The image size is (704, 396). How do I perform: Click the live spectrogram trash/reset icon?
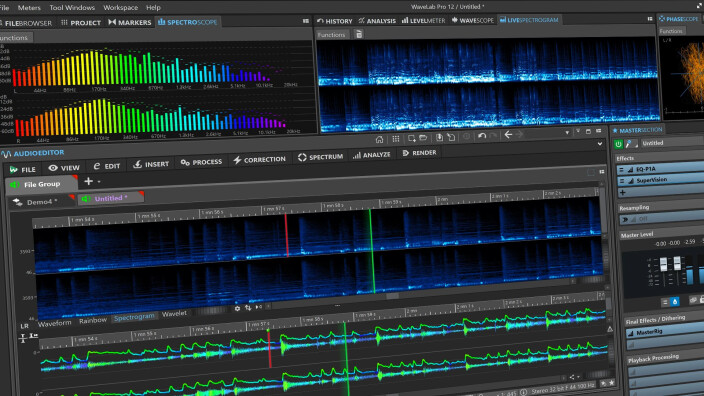point(359,34)
